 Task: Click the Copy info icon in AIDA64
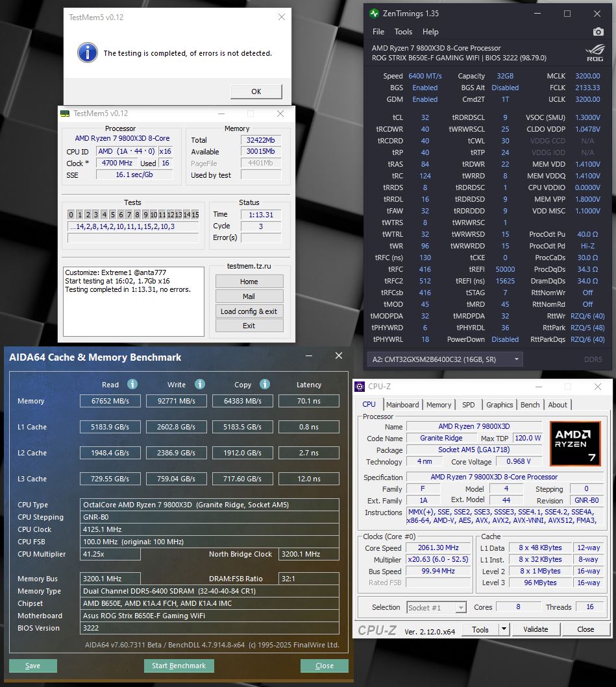[x=265, y=384]
